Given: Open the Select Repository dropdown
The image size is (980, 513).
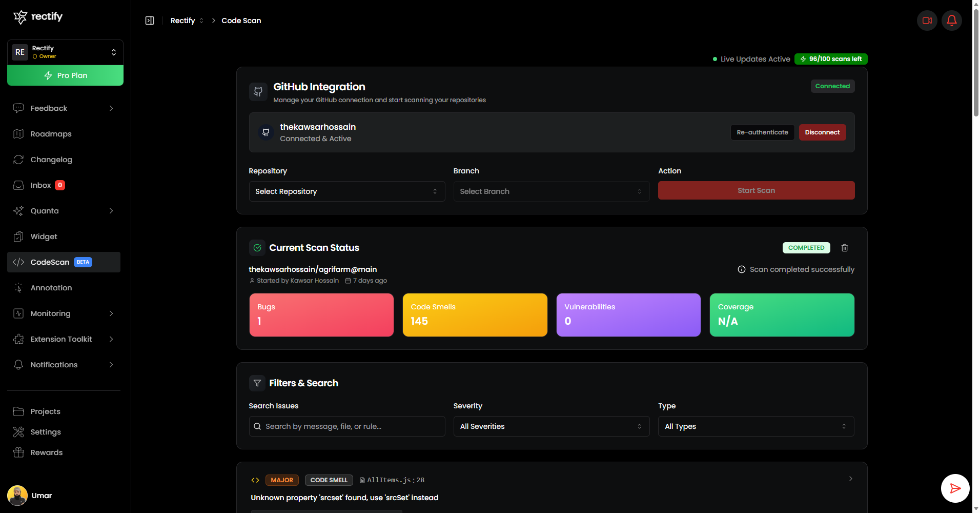Looking at the screenshot, I should pos(347,191).
